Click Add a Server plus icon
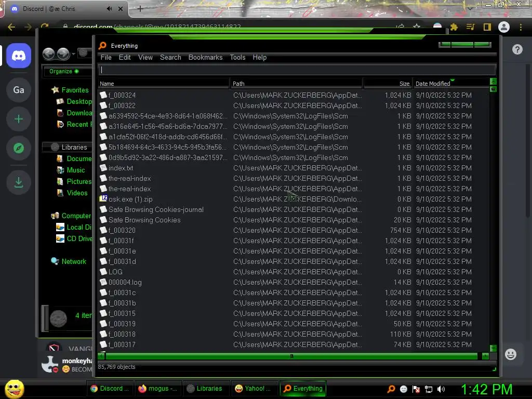The width and height of the screenshot is (532, 399). 19,119
